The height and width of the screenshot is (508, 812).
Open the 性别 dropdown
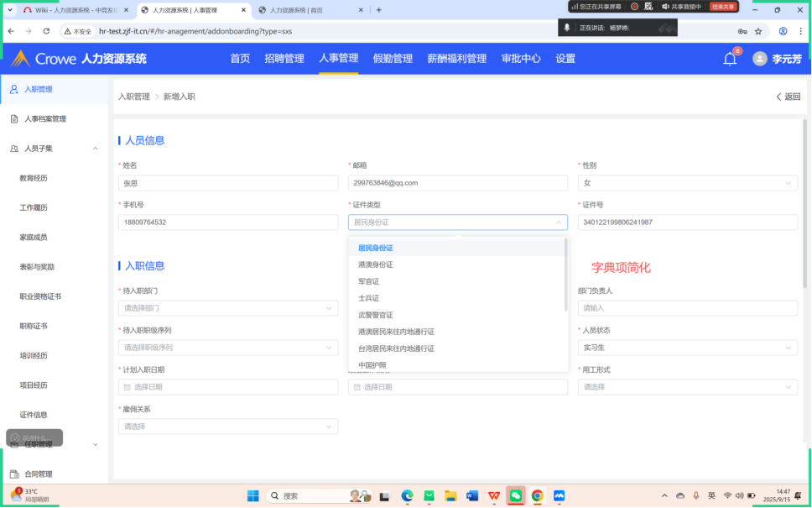click(x=688, y=183)
